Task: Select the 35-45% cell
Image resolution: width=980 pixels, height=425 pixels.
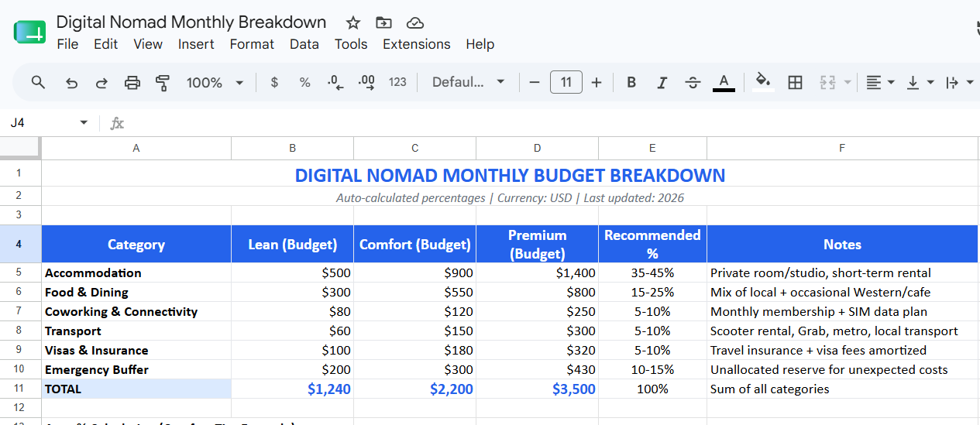Action: pos(652,272)
